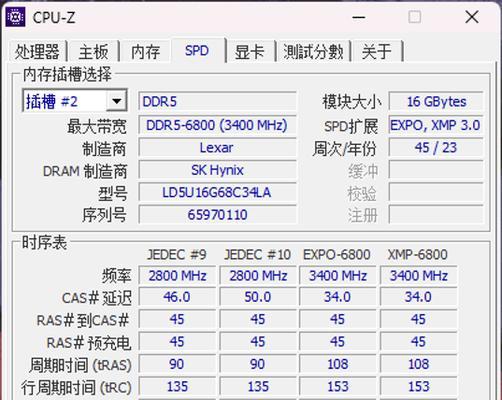Click the serial number 65970110 field
Image resolution: width=502 pixels, height=400 pixels.
coord(217,215)
